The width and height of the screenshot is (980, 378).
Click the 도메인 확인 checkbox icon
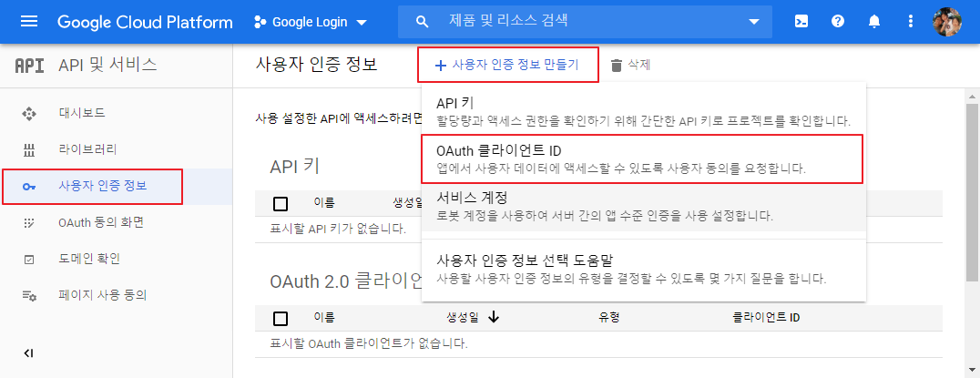click(x=29, y=260)
